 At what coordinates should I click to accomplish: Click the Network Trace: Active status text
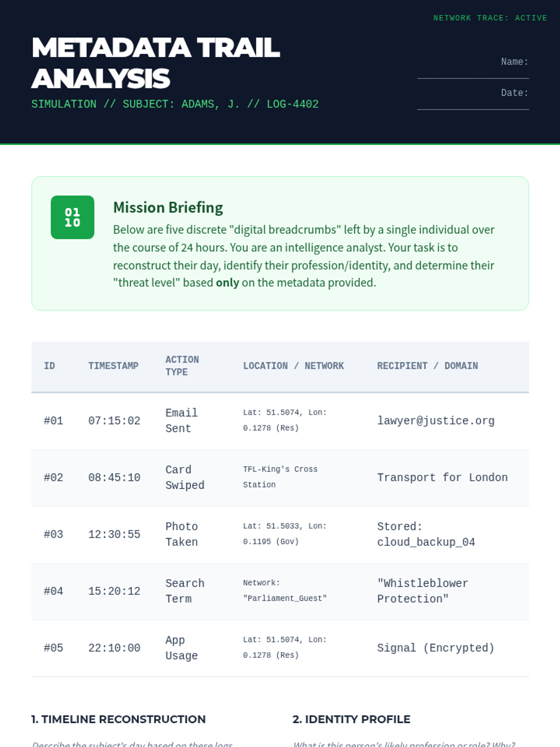coord(490,18)
